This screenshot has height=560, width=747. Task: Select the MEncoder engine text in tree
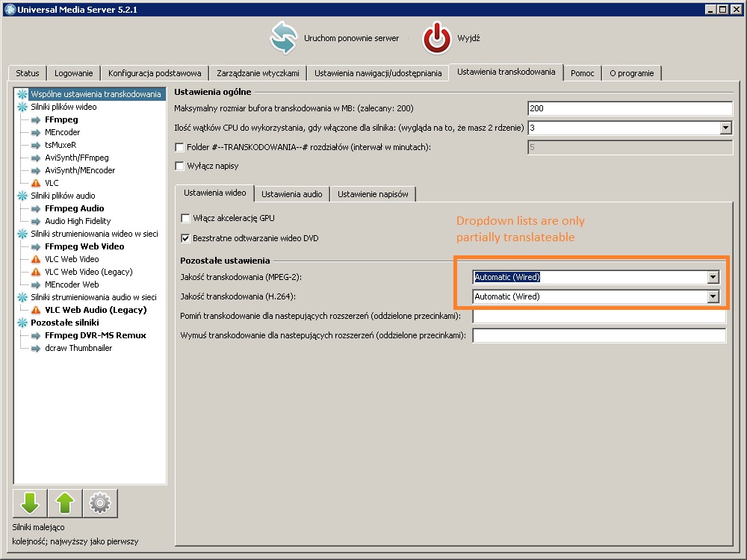pyautogui.click(x=63, y=132)
